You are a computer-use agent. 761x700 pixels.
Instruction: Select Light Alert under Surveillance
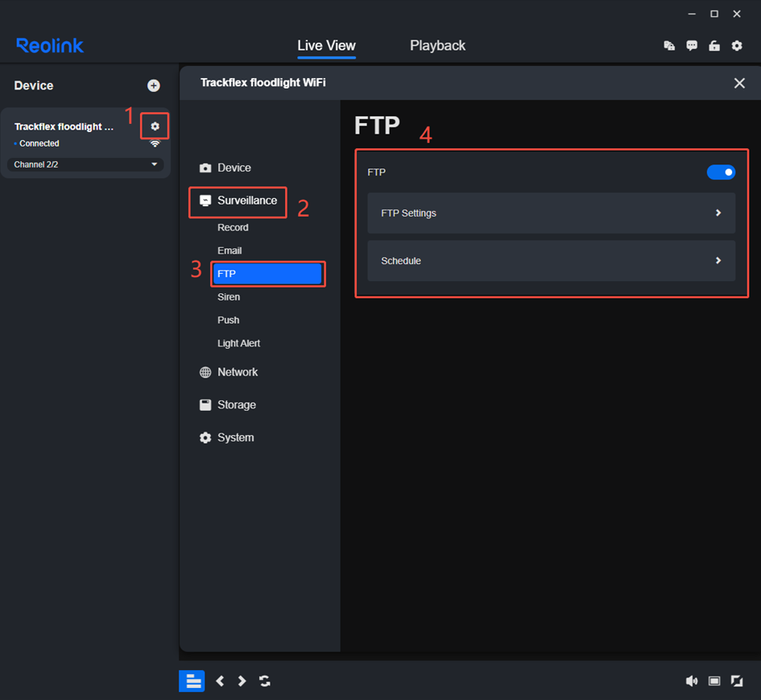click(x=239, y=344)
